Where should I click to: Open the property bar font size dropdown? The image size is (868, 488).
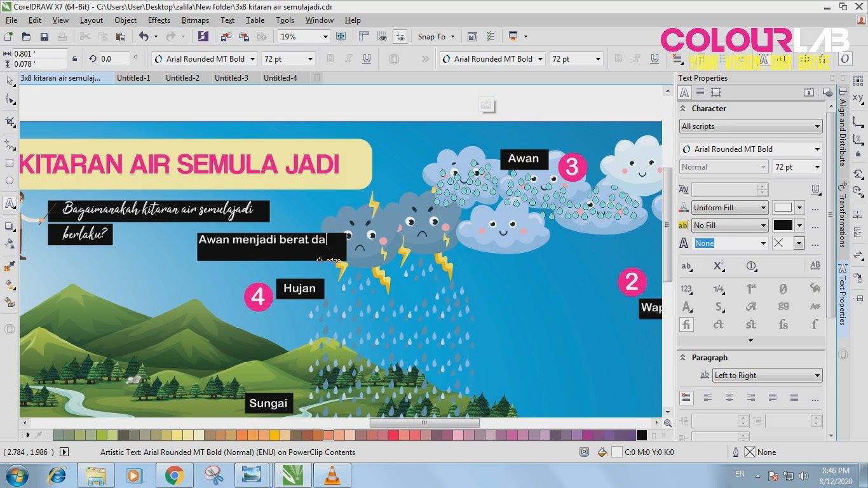point(310,59)
